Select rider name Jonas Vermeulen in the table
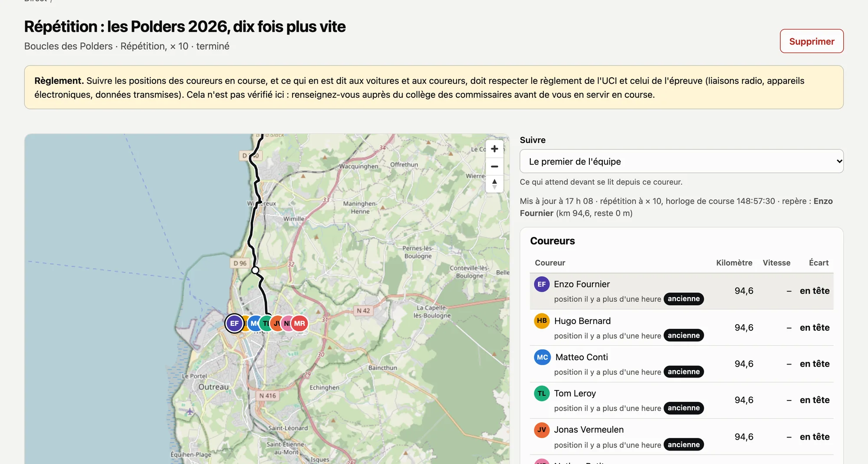 tap(589, 430)
